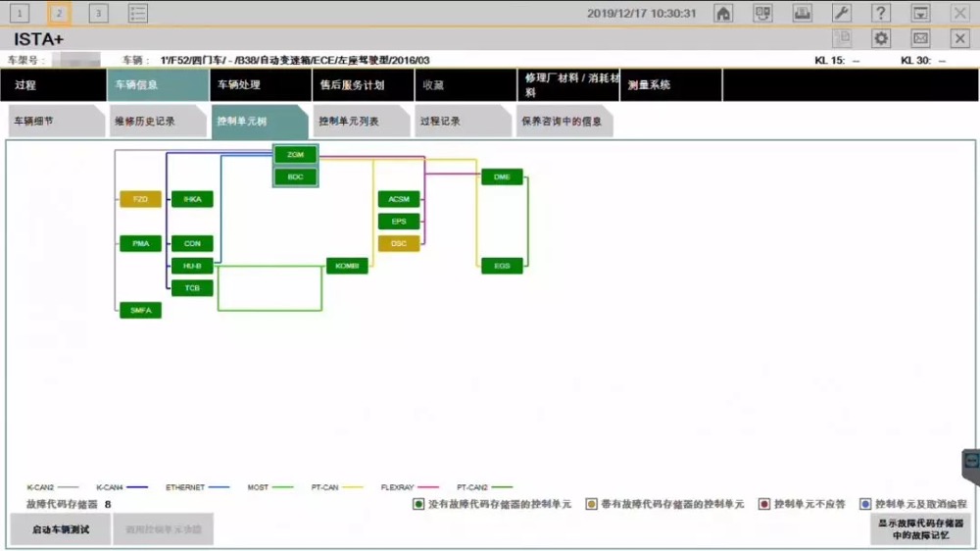Click the red 控制单元不应答 legend swatch
The width and height of the screenshot is (980, 551).
(763, 504)
